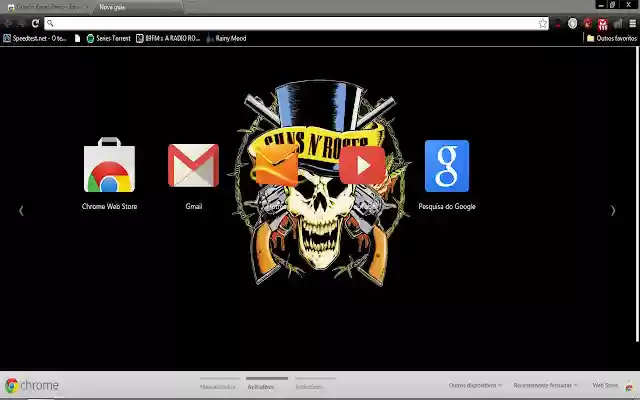Open the blank page bookmark icon
The image size is (640, 400).
pyautogui.click(x=77, y=38)
